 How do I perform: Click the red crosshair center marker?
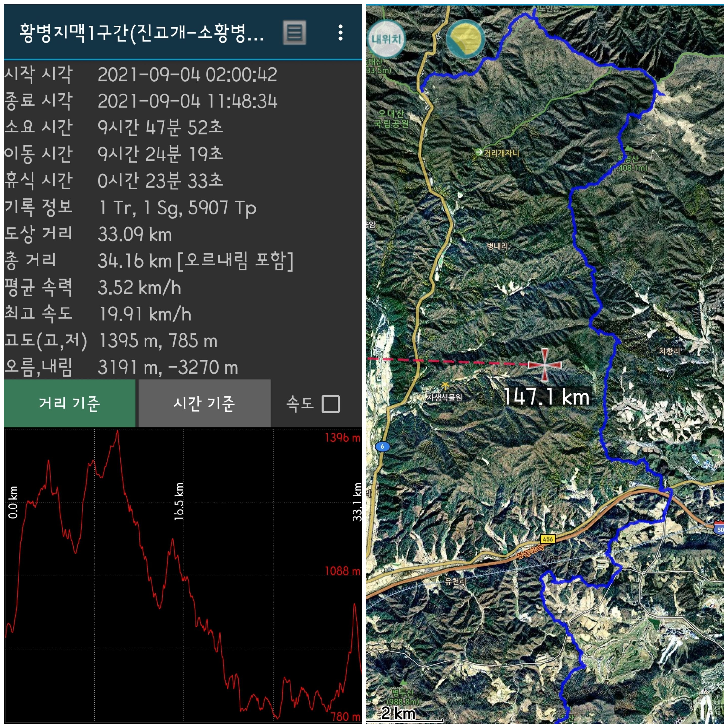click(x=544, y=364)
